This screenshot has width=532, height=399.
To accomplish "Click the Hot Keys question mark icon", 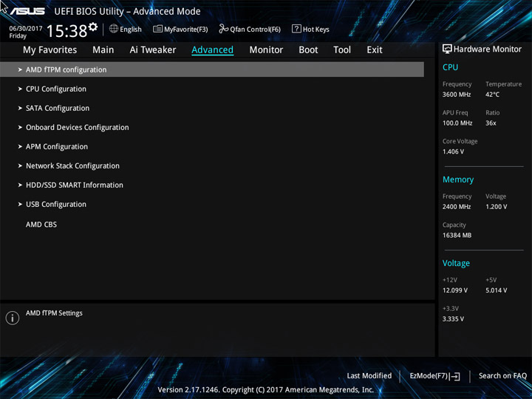I will pyautogui.click(x=296, y=29).
